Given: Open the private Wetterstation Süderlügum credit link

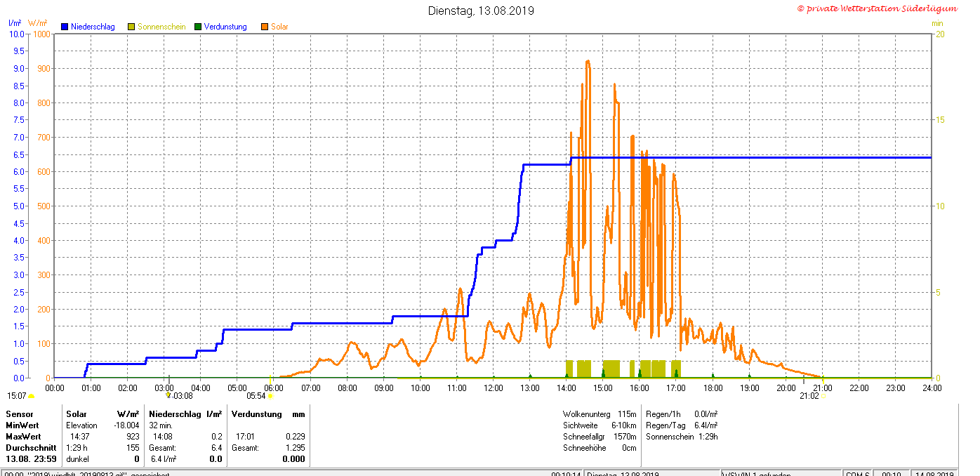Looking at the screenshot, I should 877,8.
